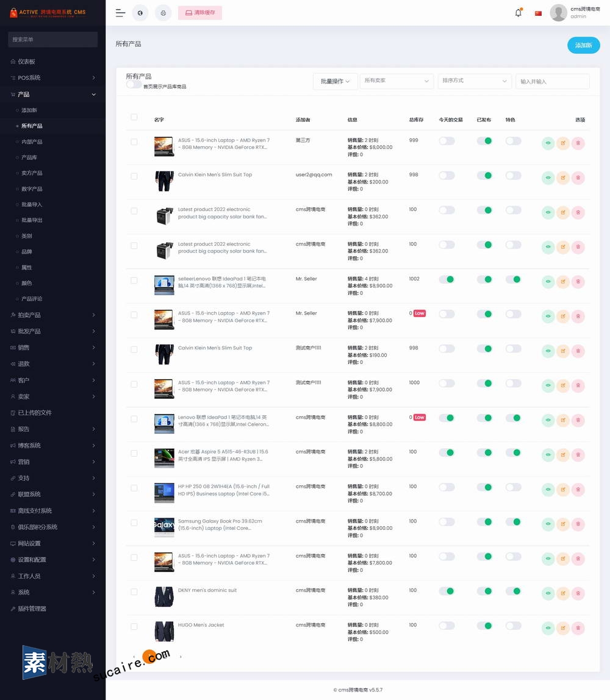Toggle the sidebar with the hamburger icon
Viewport: 610px width, 700px height.
(x=120, y=13)
